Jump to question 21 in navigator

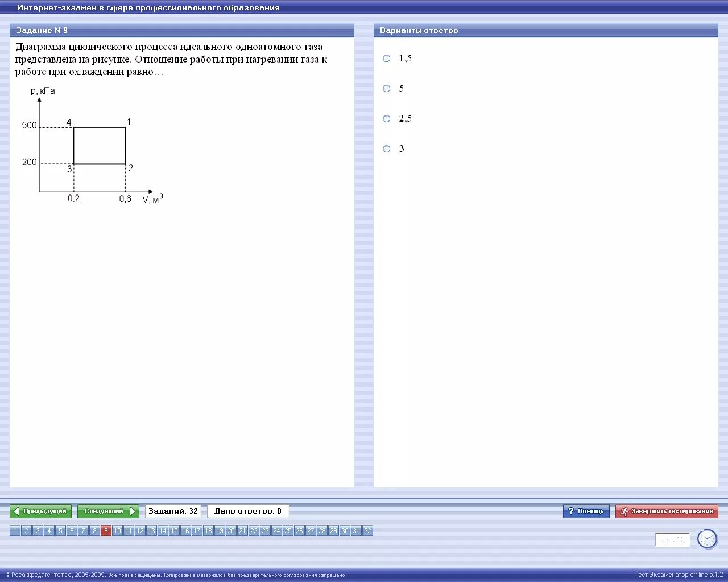[x=242, y=531]
